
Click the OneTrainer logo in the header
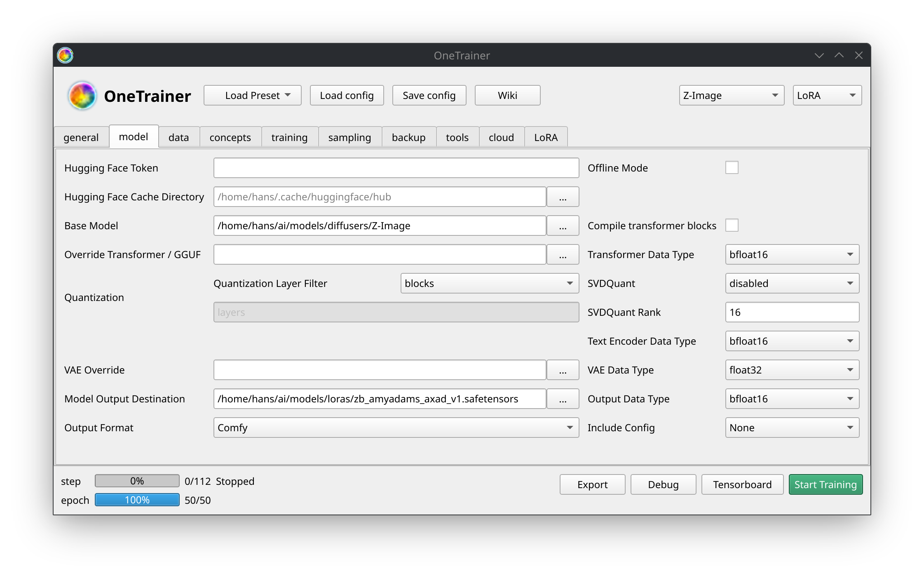(82, 96)
